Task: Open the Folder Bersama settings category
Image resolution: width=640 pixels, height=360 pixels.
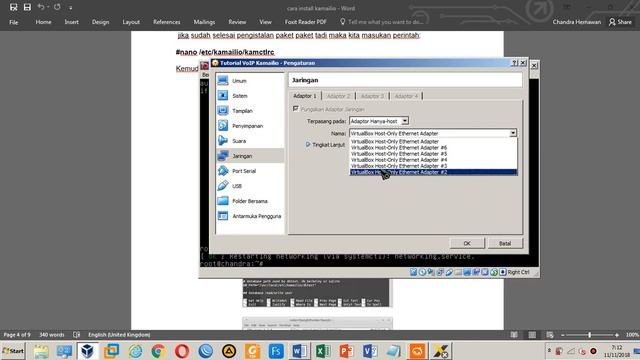Action: coord(250,201)
